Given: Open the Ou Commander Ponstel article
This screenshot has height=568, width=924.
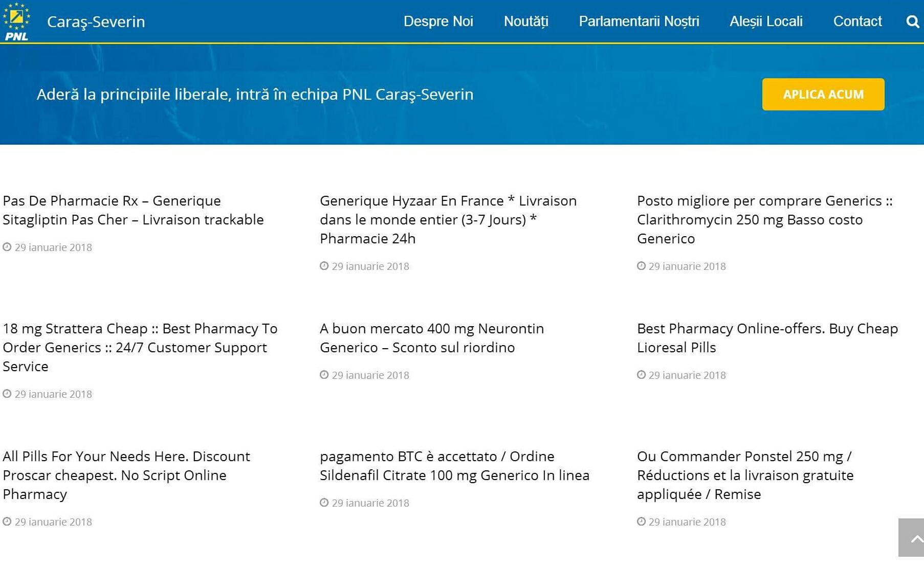Looking at the screenshot, I should pos(745,475).
